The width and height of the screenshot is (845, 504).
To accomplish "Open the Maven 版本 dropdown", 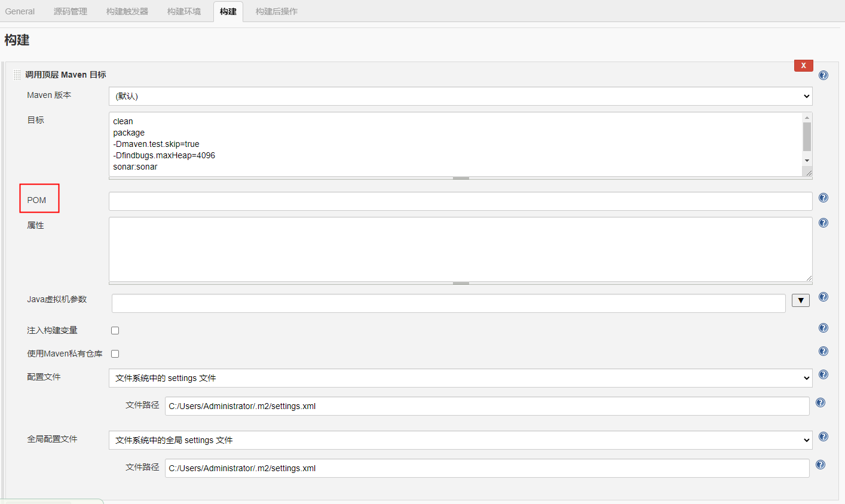I will (x=460, y=96).
